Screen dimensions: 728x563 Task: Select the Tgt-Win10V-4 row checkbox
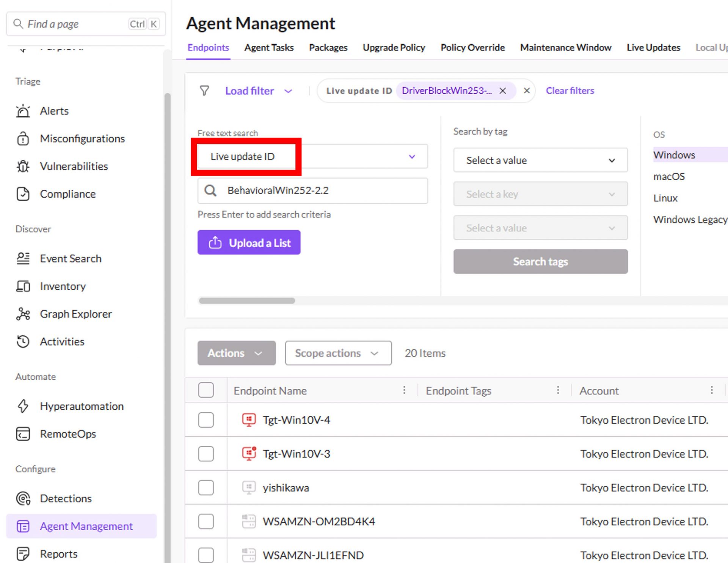pos(206,420)
